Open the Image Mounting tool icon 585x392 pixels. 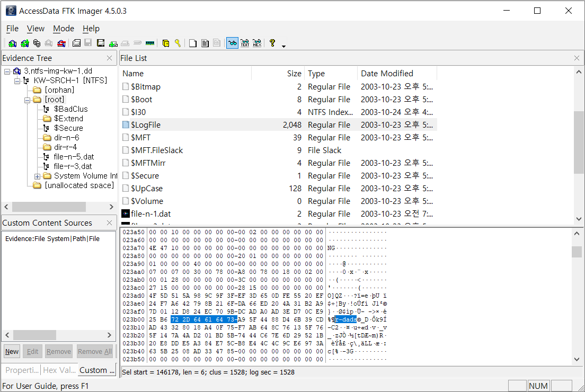[x=37, y=43]
